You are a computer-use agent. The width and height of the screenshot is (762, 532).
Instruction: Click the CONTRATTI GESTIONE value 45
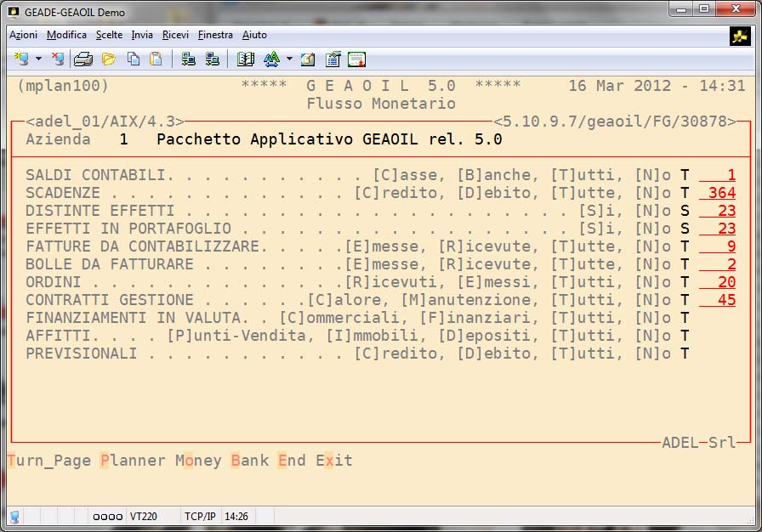718,300
